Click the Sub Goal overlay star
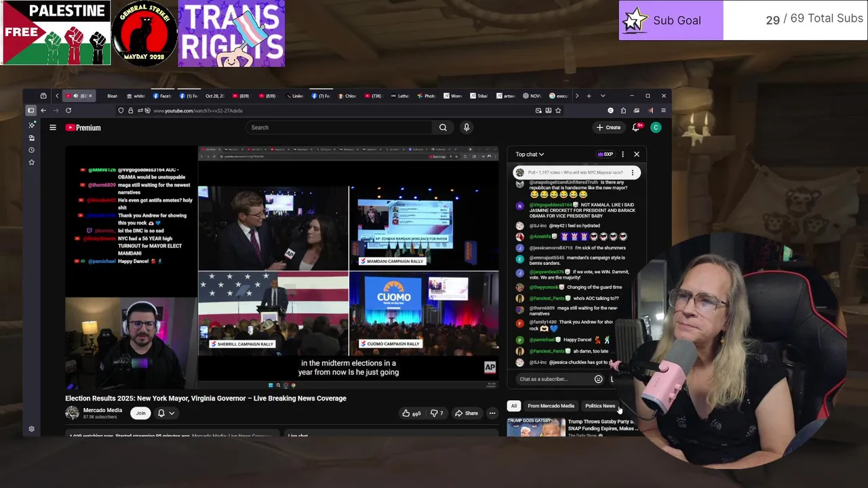This screenshot has width=868, height=488. point(635,20)
